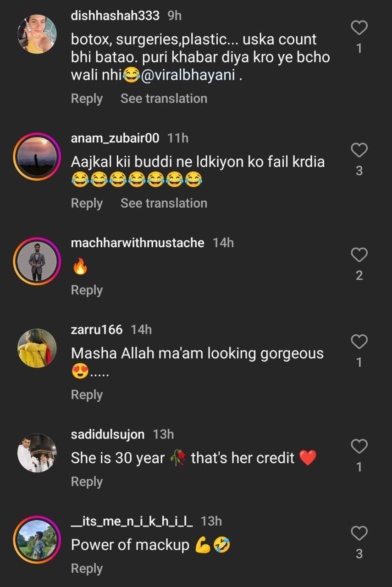
Task: Like sadidulsujon's comment about her credit
Action: (x=359, y=447)
